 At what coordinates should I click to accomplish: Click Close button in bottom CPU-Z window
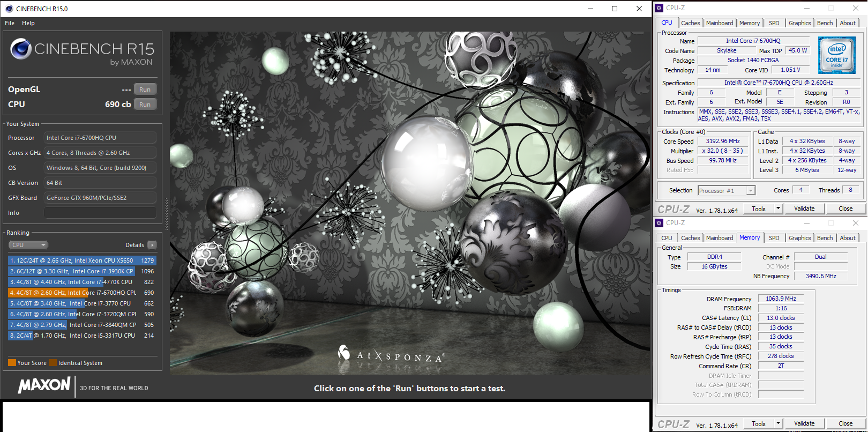click(845, 424)
